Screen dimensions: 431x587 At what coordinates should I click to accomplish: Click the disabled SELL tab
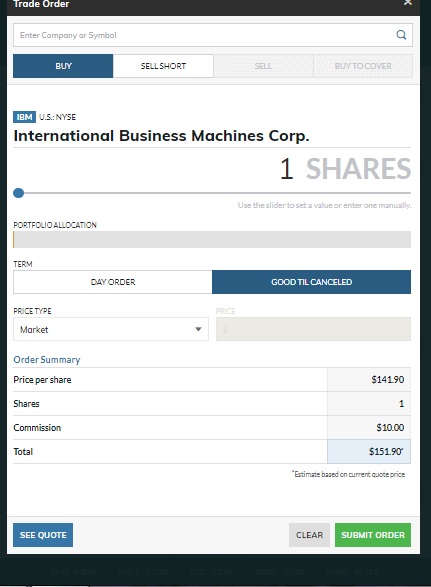tap(263, 66)
